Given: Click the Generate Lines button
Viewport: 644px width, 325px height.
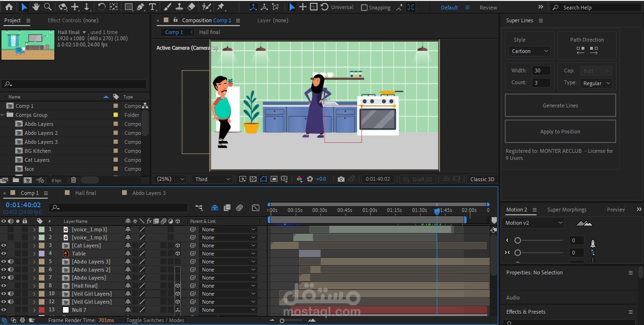Looking at the screenshot, I should coord(560,105).
